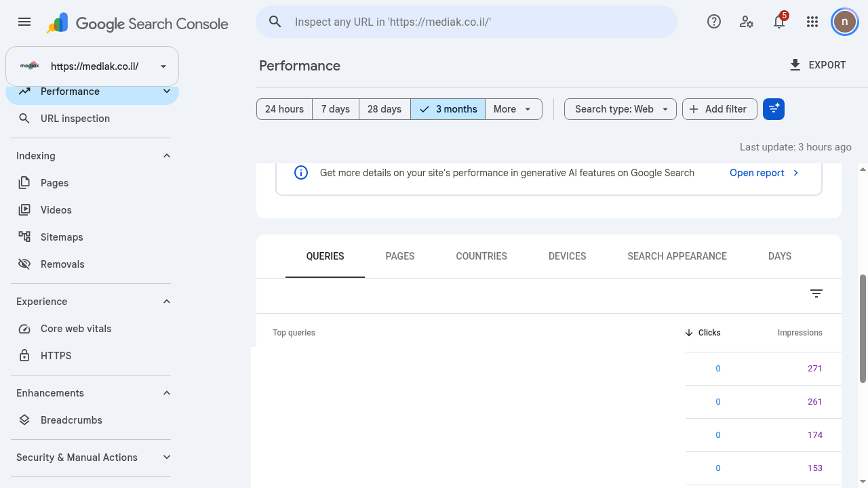This screenshot has height=488, width=868.
Task: Click the info icon in AI features banner
Action: pyautogui.click(x=301, y=173)
